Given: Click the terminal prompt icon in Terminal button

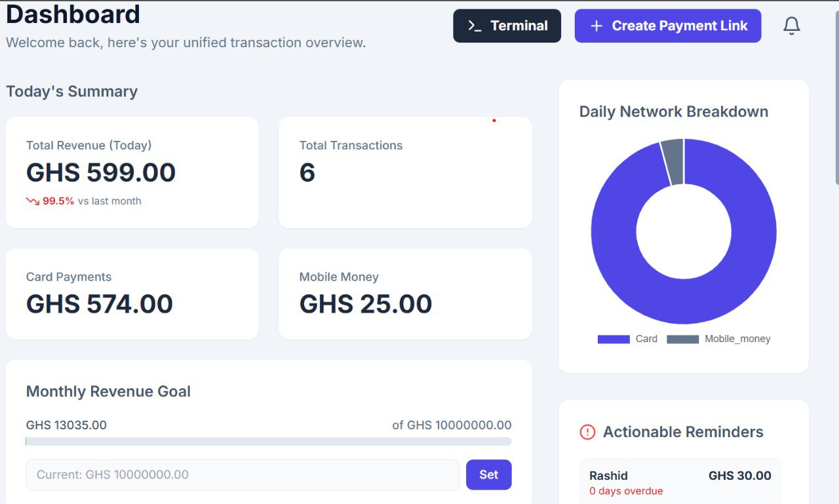Looking at the screenshot, I should [x=475, y=26].
